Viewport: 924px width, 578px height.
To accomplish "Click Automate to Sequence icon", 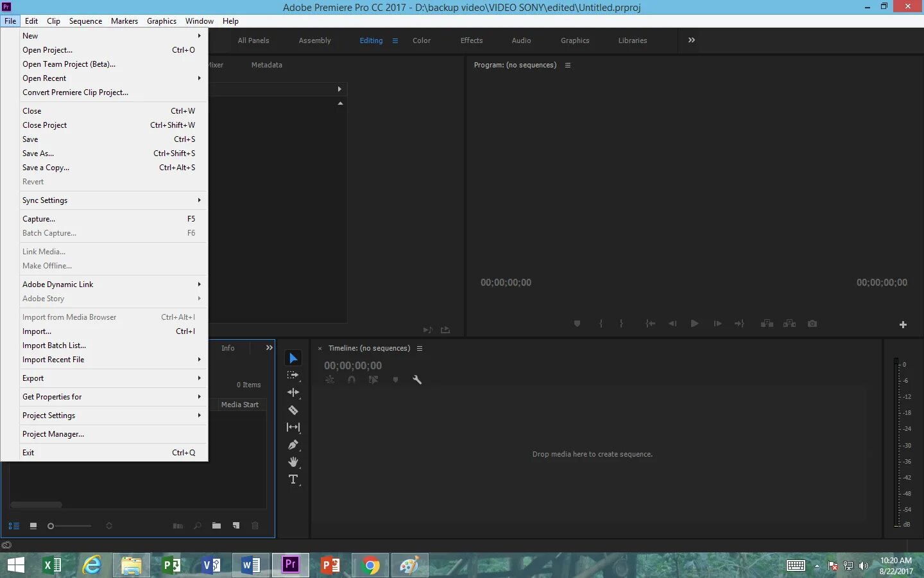I will [178, 525].
